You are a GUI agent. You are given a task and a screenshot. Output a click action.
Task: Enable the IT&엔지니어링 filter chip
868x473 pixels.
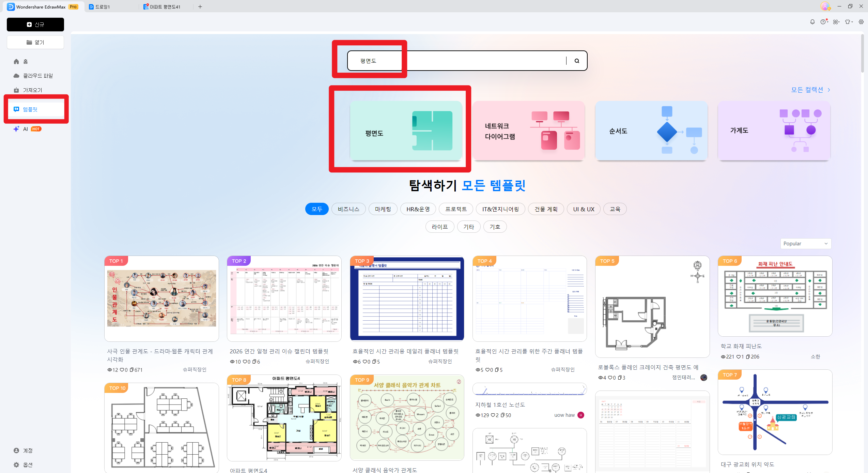coord(500,209)
